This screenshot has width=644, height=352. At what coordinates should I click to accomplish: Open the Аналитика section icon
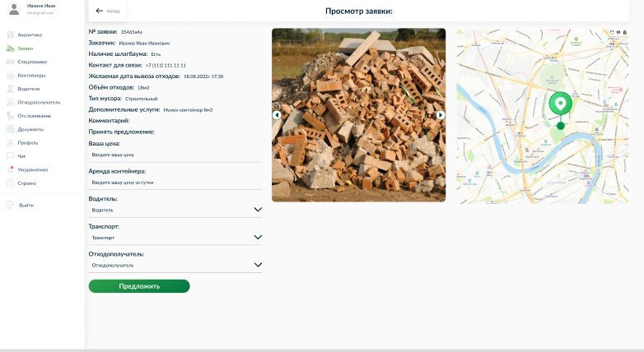pos(10,35)
